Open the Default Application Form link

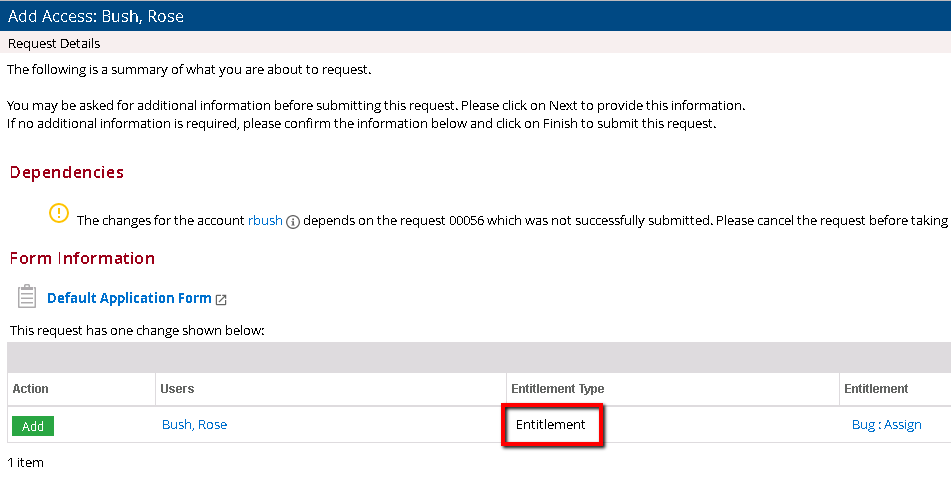click(x=129, y=298)
